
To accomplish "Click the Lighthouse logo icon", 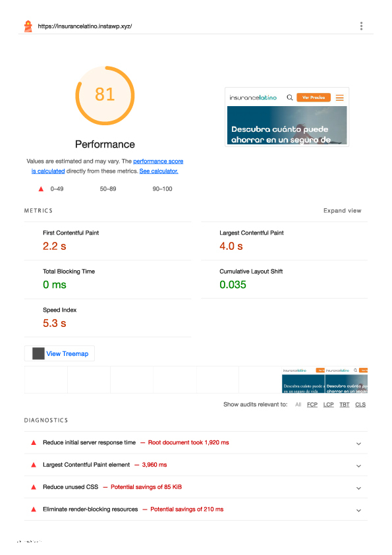I will coord(28,26).
